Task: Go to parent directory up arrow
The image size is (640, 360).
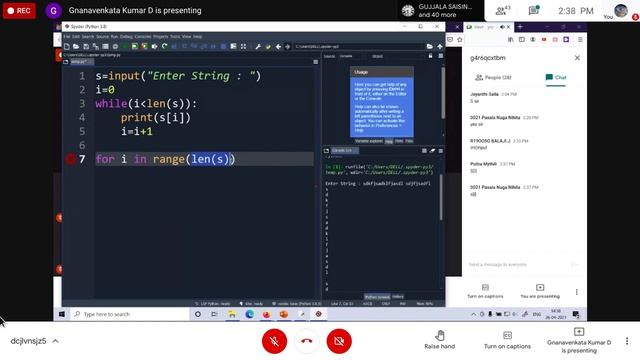Action: [x=440, y=47]
